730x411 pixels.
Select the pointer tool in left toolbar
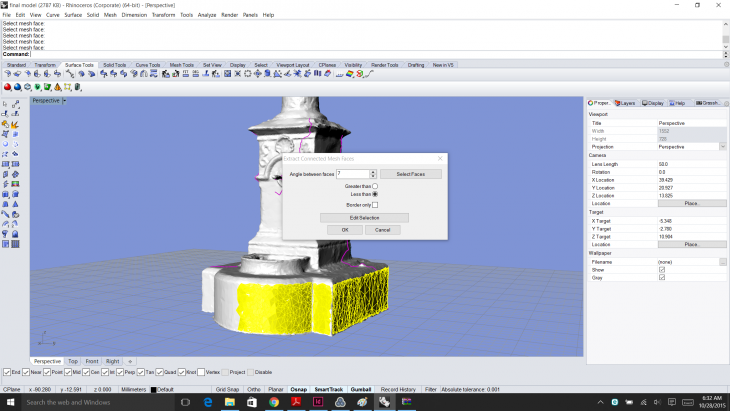[x=6, y=104]
